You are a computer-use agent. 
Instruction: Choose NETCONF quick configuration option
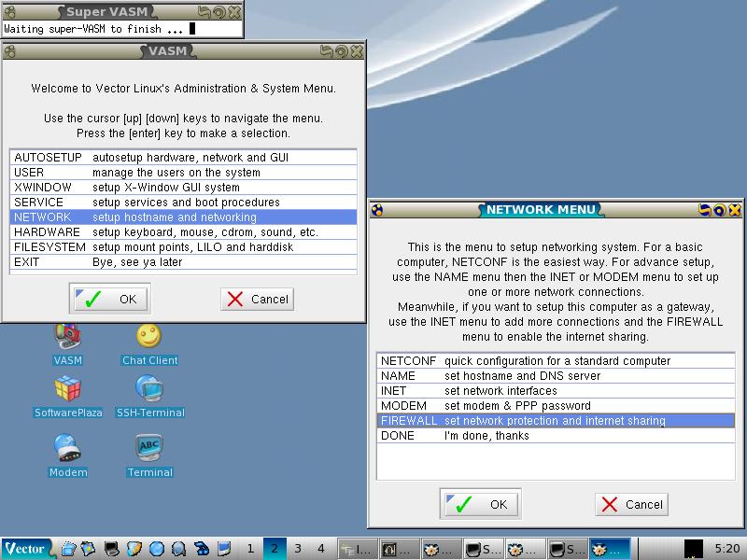[x=555, y=361]
